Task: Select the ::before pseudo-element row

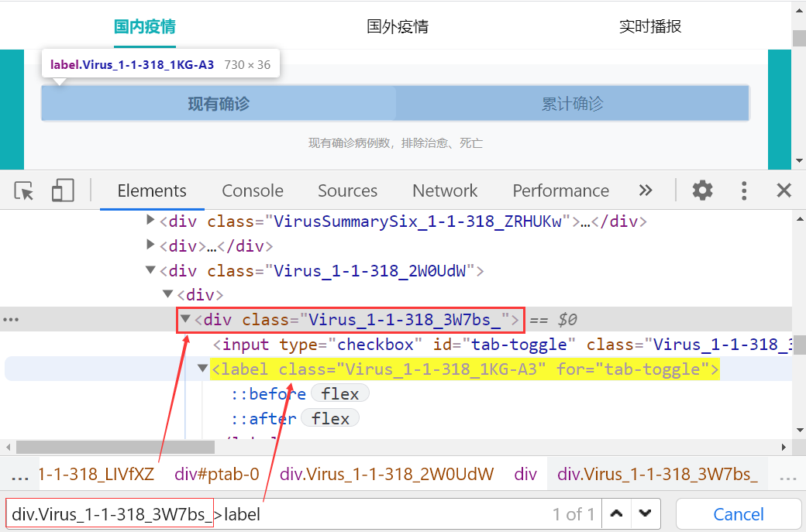Action: [x=268, y=394]
